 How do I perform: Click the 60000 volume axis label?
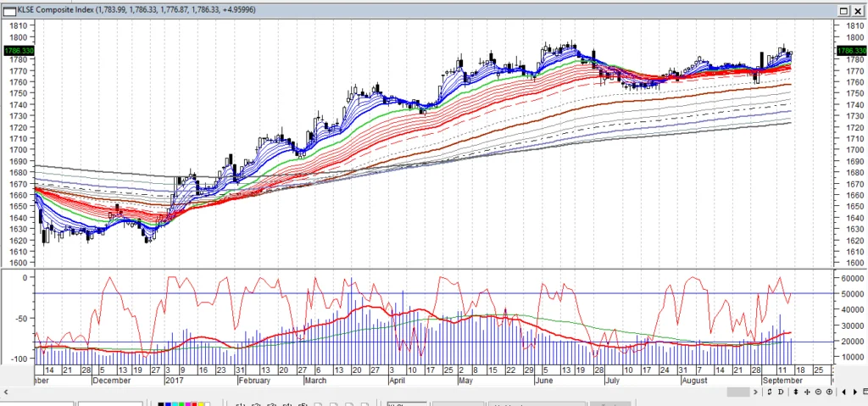click(854, 278)
